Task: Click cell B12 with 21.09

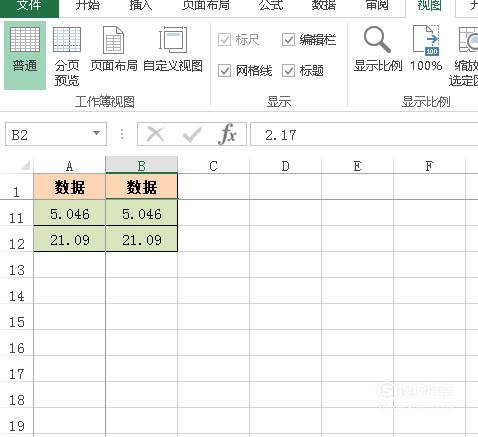Action: 142,239
